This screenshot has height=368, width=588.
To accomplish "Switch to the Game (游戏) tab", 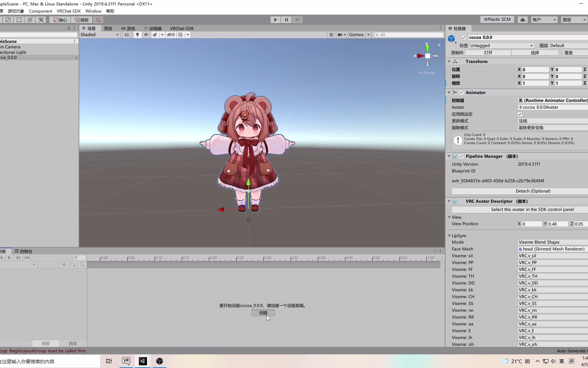I will (x=128, y=28).
